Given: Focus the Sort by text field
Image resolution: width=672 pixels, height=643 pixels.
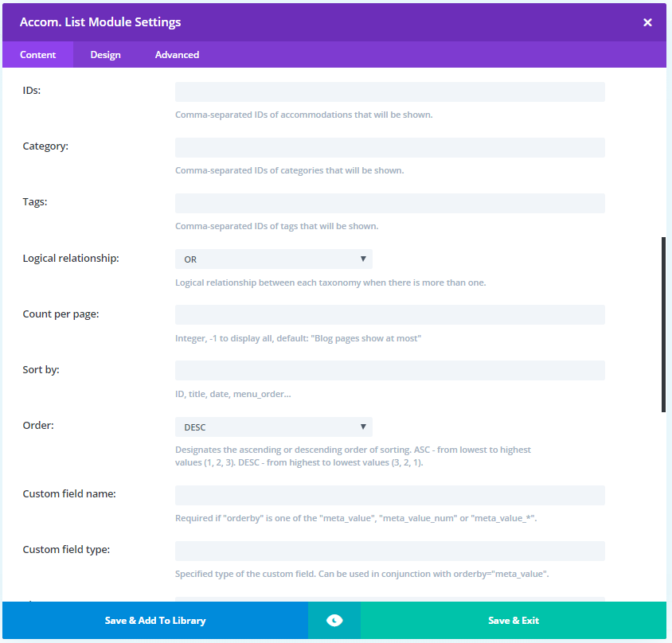Looking at the screenshot, I should pos(389,371).
